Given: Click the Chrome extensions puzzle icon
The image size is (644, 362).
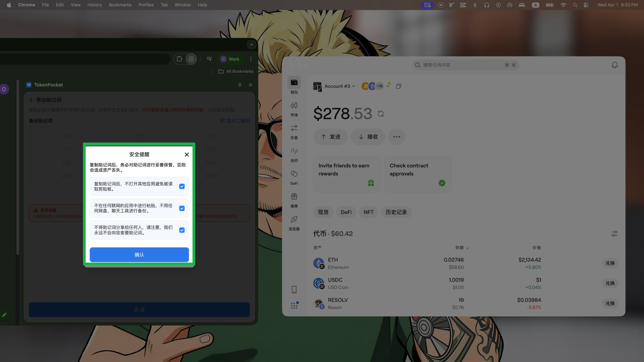Looking at the screenshot, I should (x=180, y=59).
